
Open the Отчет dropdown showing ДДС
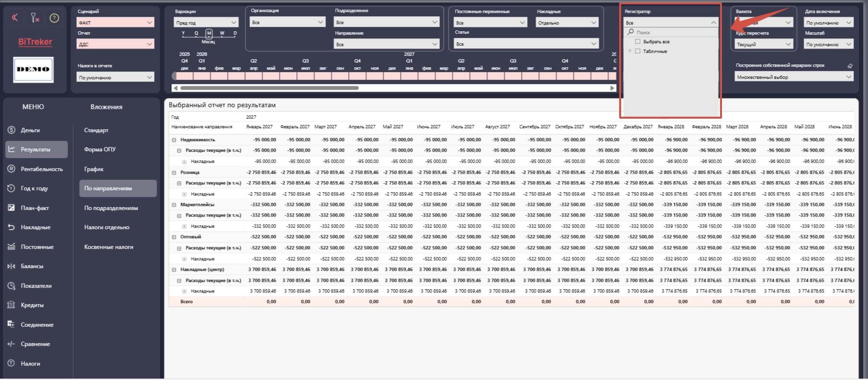pyautogui.click(x=115, y=44)
